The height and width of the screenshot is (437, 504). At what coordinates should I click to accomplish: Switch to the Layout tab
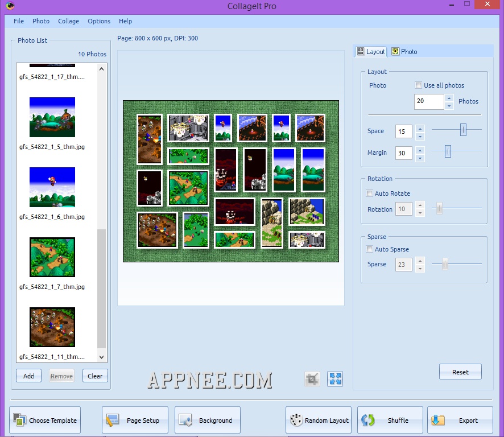pos(371,51)
